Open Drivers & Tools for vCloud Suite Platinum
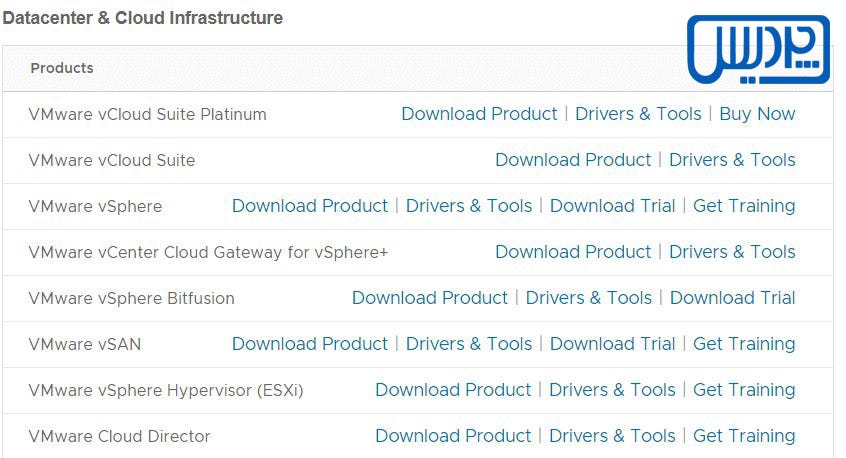846x458 pixels. click(x=638, y=114)
